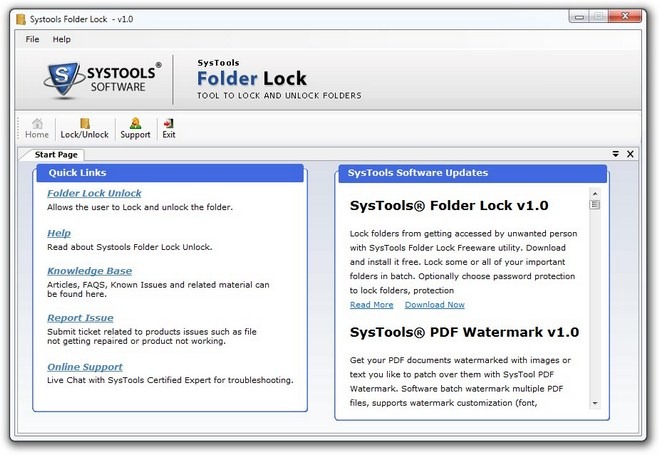Viewport: 660px width, 455px height.
Task: Click the 'SysTools® PDF Watermark v1.0' heading
Action: tap(464, 332)
